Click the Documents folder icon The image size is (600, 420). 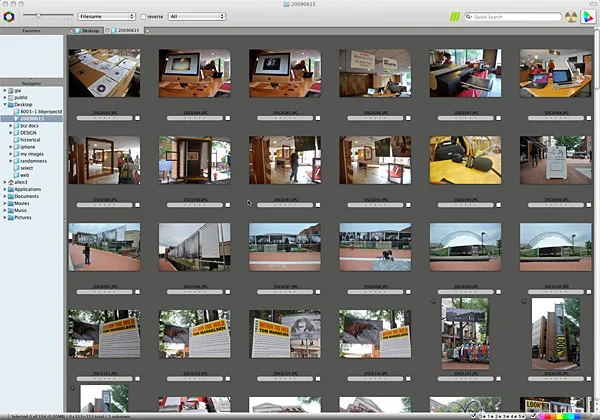click(11, 196)
